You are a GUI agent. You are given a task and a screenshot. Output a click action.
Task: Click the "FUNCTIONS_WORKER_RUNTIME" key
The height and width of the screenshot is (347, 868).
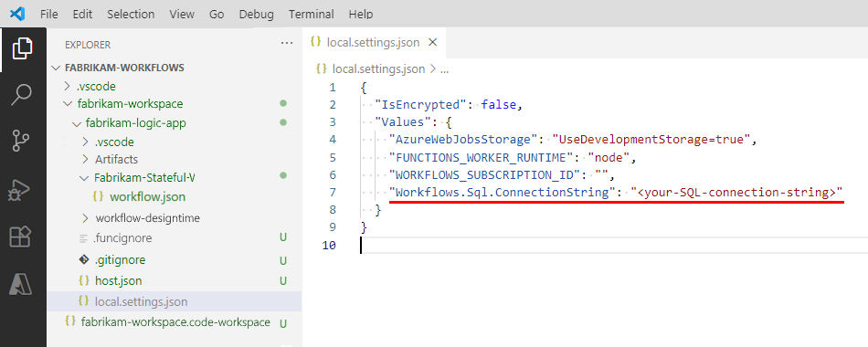click(482, 158)
